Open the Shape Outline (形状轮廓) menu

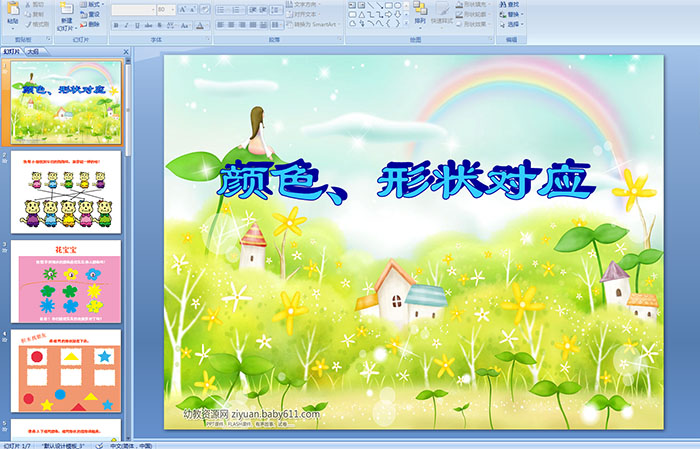473,14
